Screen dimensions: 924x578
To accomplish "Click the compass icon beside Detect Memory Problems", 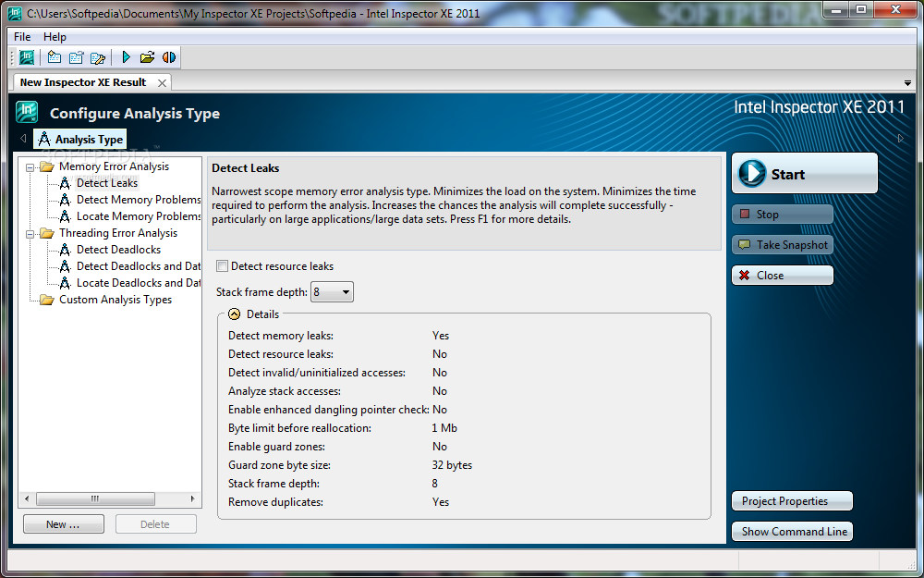I will [x=65, y=200].
